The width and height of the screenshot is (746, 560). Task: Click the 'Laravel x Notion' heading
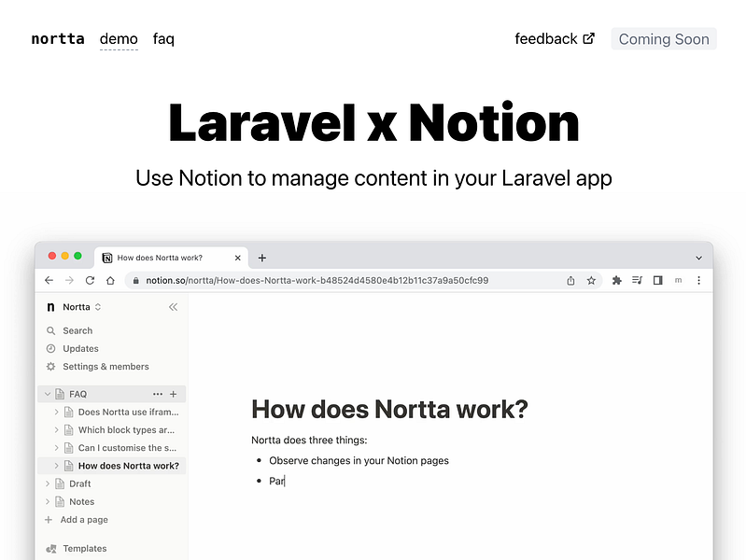374,123
